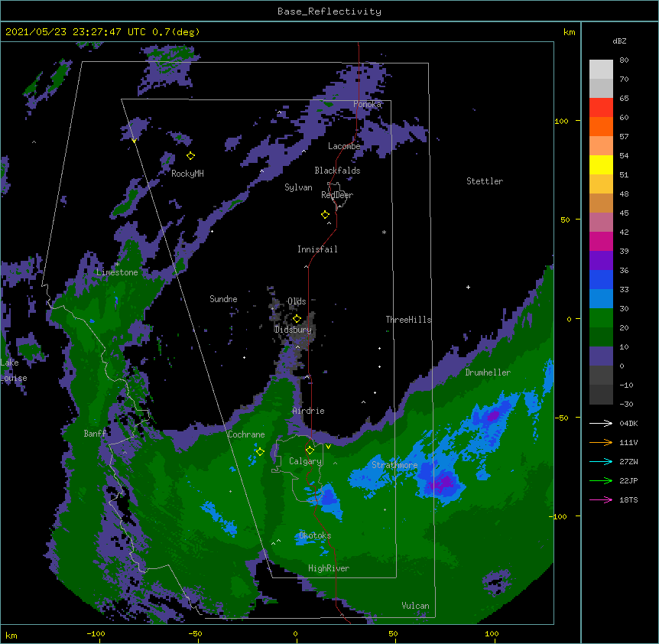Click the RockyMH label

tap(187, 174)
